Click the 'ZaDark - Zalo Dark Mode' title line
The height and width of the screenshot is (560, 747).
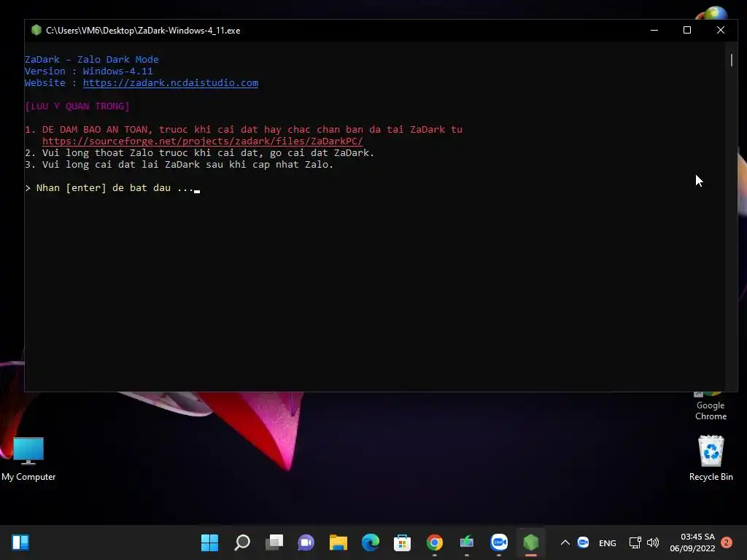coord(91,60)
